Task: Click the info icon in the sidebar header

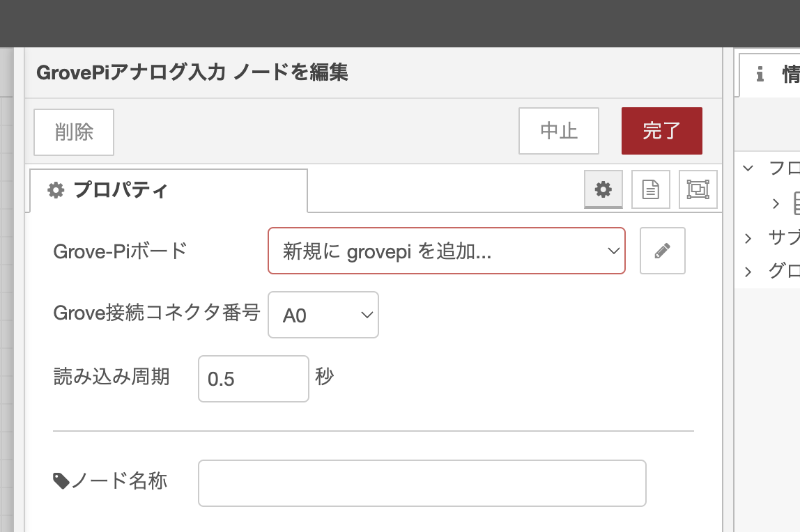Action: [x=759, y=75]
